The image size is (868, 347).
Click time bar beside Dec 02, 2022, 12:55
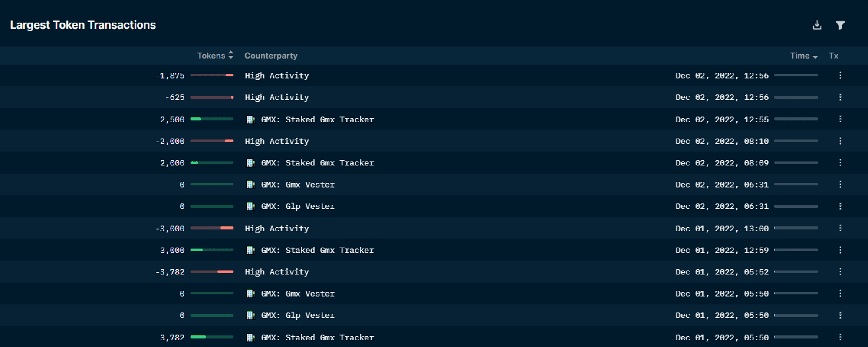click(796, 119)
